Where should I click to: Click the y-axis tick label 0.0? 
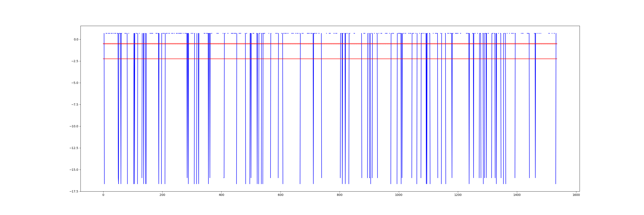click(x=76, y=40)
